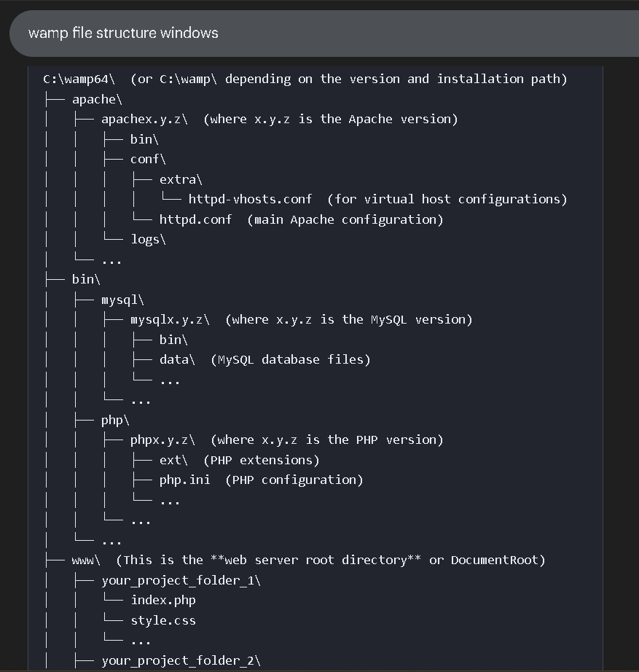Select the ext\ PHP extensions folder
Screen dimensions: 639x672
point(173,460)
